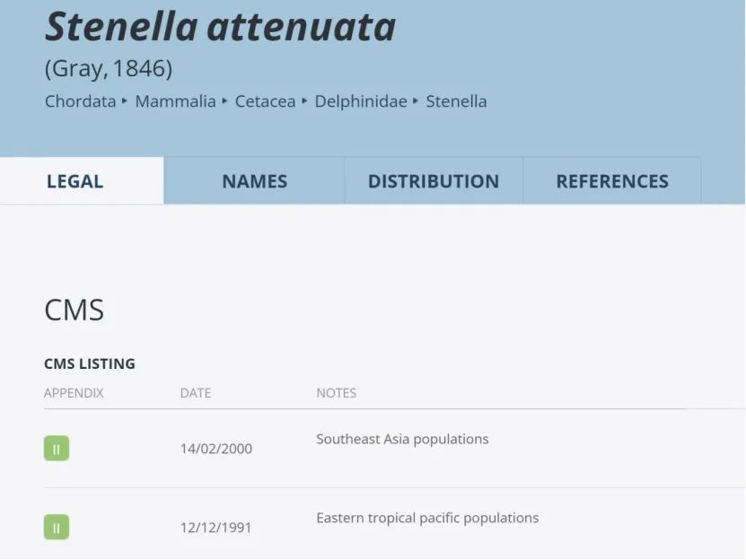Click the Appendix II badge for Southeast Asia
Viewport: 746px width, 560px height.
(57, 448)
